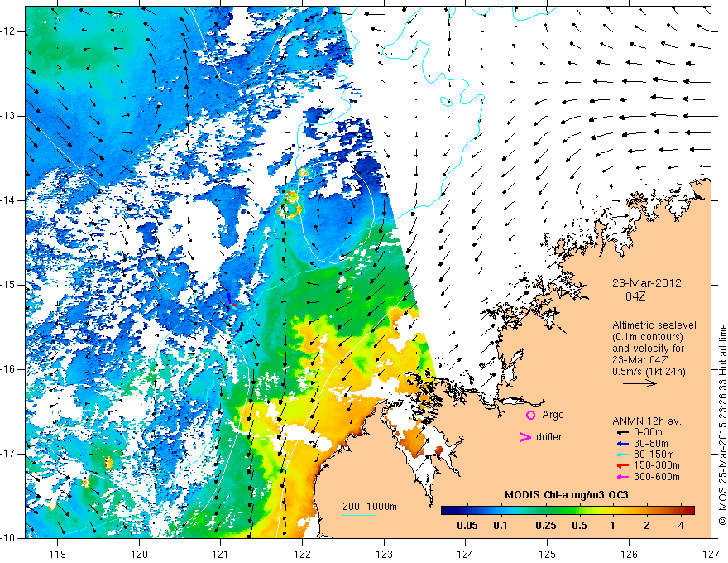Select the date text 23-Mar-2012
This screenshot has width=728, height=563.
click(x=647, y=283)
